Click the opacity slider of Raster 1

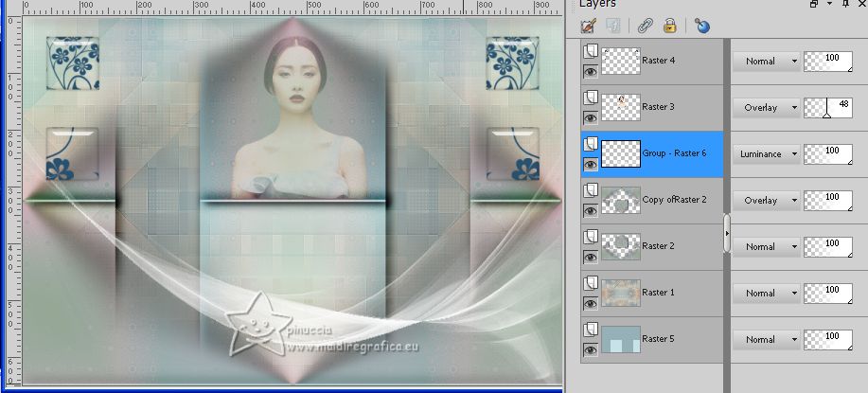tap(828, 294)
